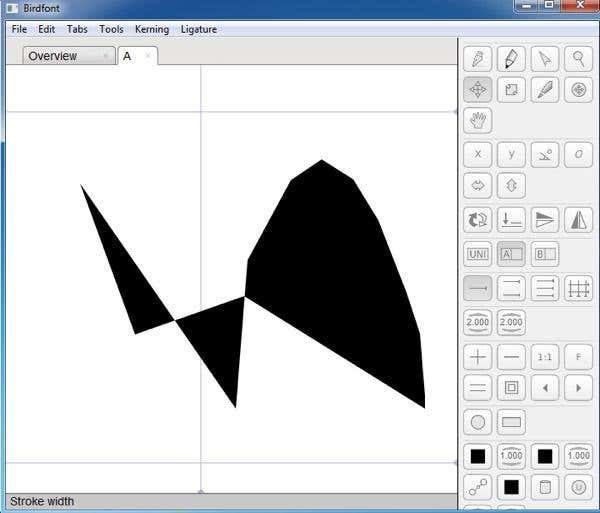Open the File menu
Viewport: 600px width, 513px height.
tap(19, 29)
